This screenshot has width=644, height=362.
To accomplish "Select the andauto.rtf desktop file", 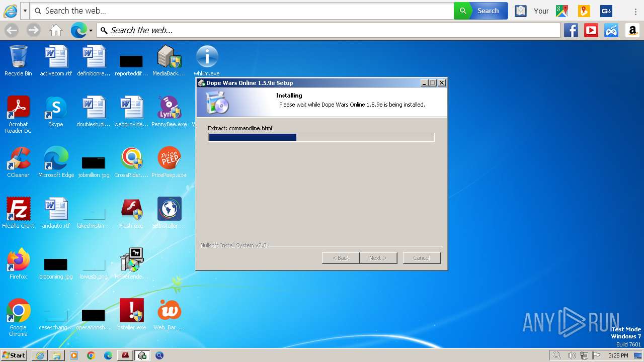I will pyautogui.click(x=56, y=213).
